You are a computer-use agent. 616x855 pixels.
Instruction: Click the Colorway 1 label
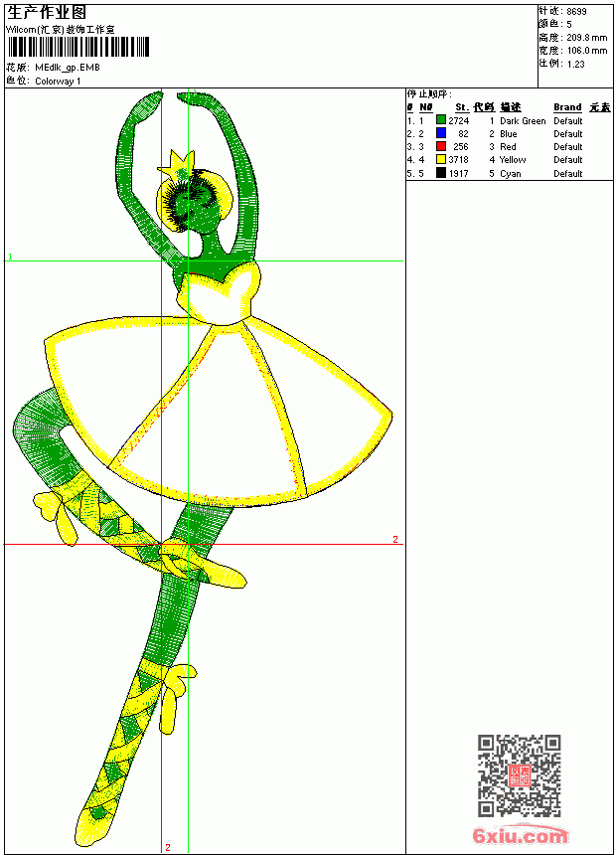pos(58,82)
